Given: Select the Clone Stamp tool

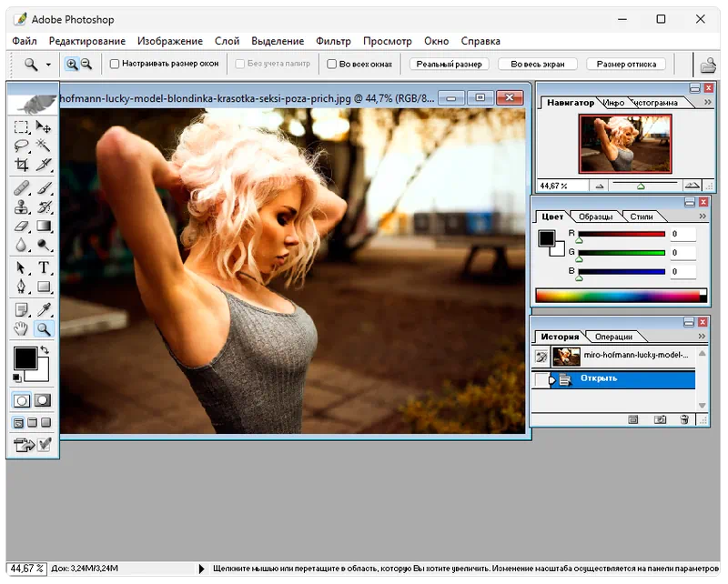Looking at the screenshot, I should point(21,207).
